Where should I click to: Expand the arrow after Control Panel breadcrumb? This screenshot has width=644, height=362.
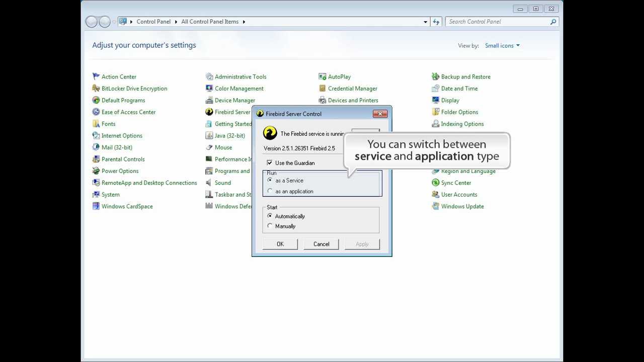coord(176,22)
